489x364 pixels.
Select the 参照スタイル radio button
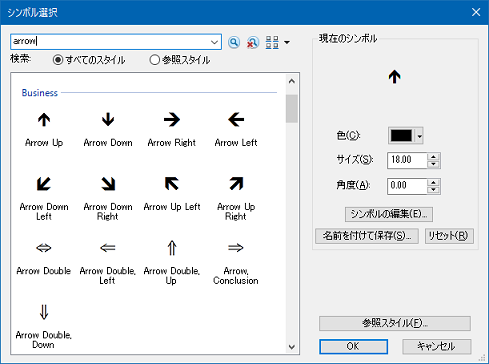[154, 60]
